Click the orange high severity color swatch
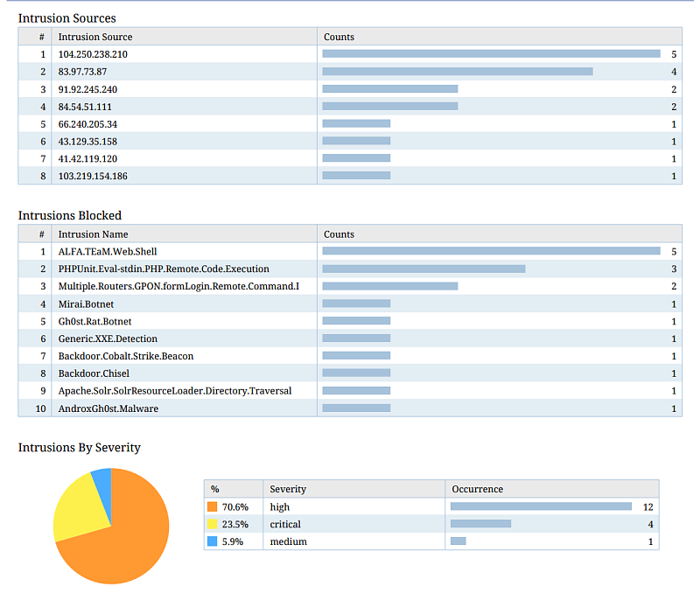The image size is (700, 600). (212, 507)
